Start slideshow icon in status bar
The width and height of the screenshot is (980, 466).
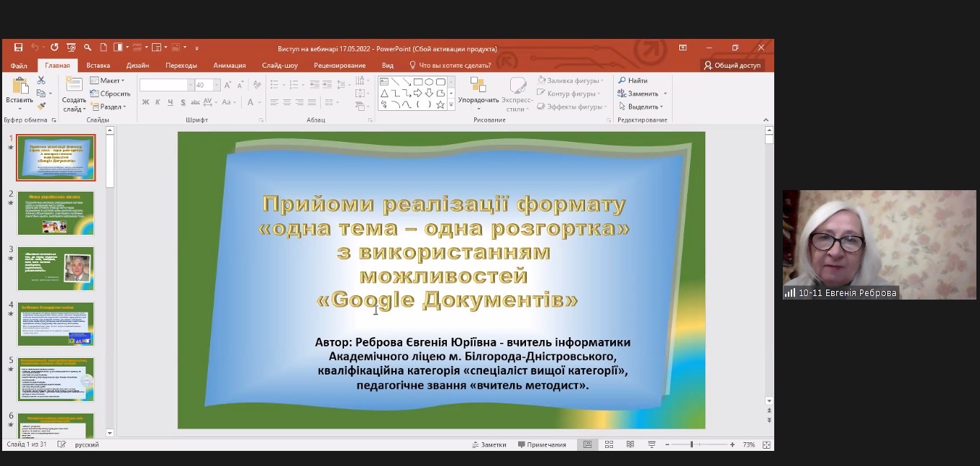point(651,444)
